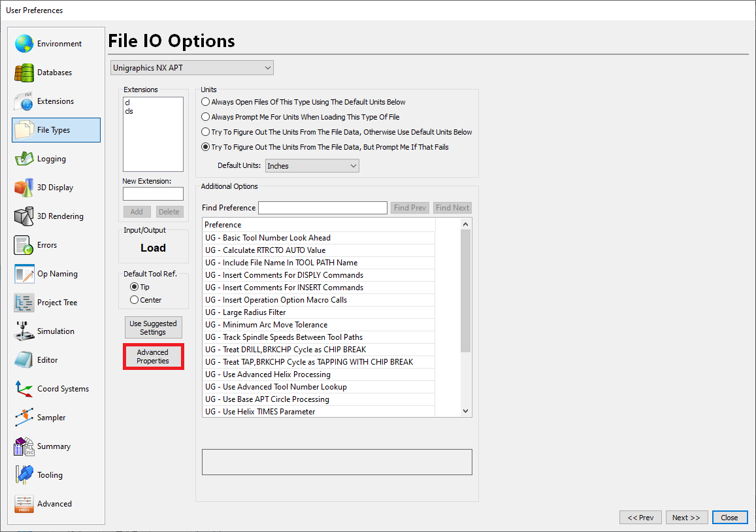Go to the Next >> page
The image size is (756, 532).
pyautogui.click(x=687, y=517)
